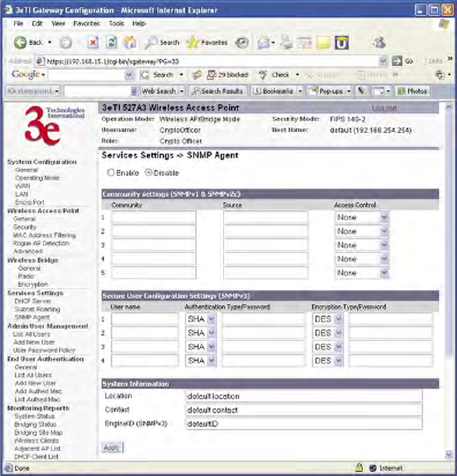Click the lock icon in status bar
The width and height of the screenshot is (457, 476).
point(360,468)
